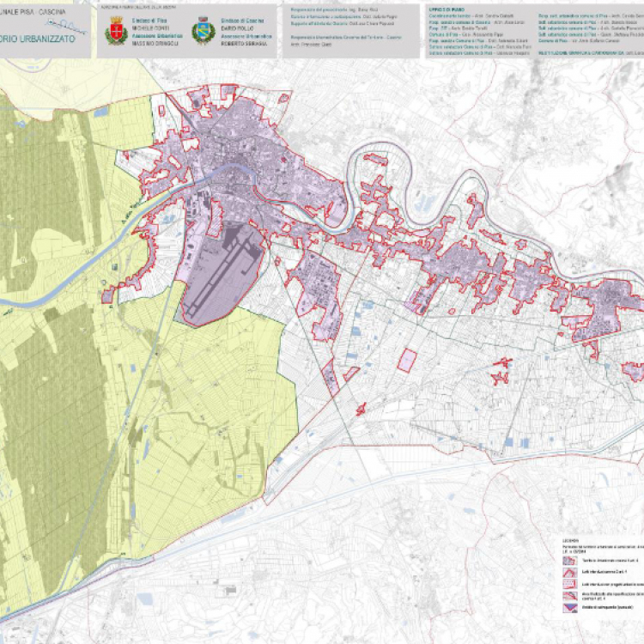The height and width of the screenshot is (644, 644).
Task: Click the 'Sindaco di Pisa' label
Action: pyautogui.click(x=149, y=21)
